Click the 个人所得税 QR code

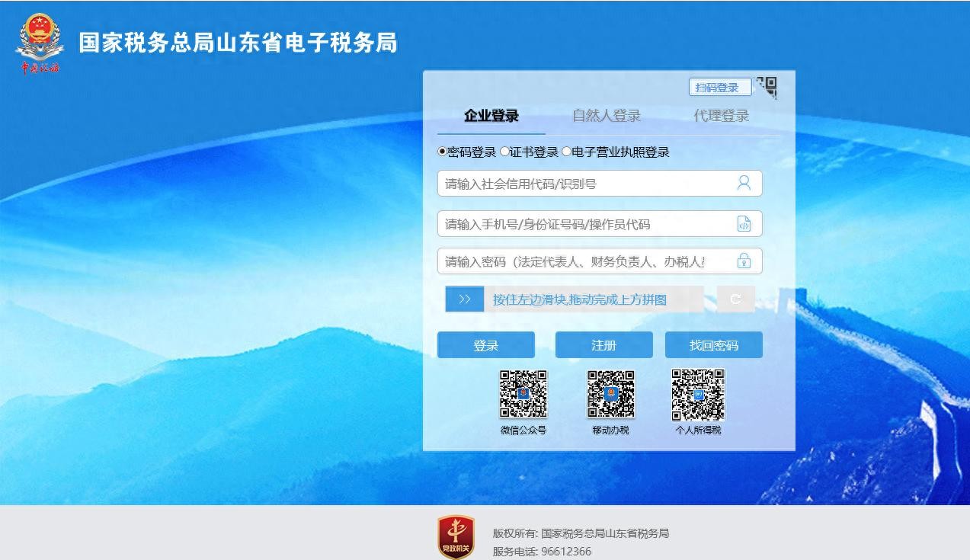(698, 394)
